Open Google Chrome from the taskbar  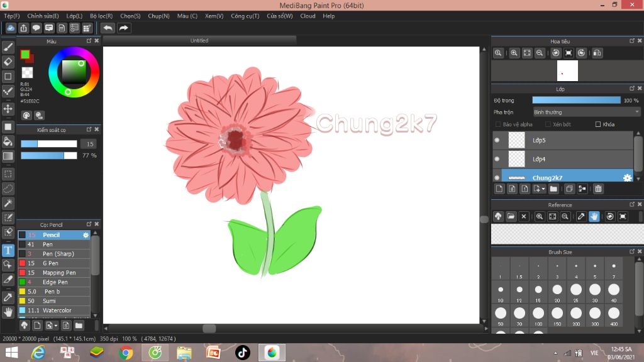(x=126, y=353)
